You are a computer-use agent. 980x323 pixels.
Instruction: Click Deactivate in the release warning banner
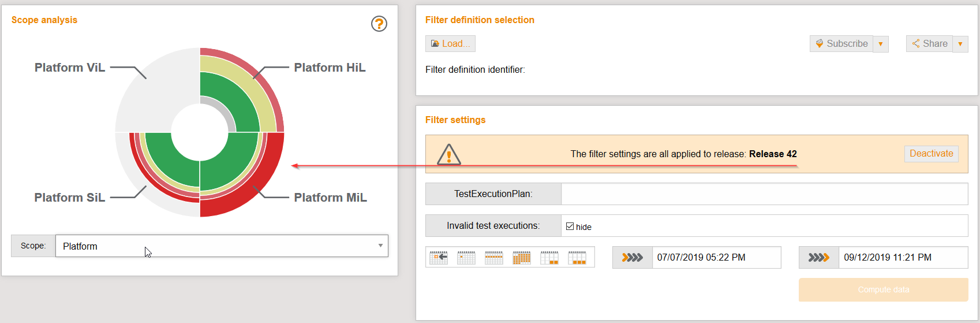coord(931,154)
